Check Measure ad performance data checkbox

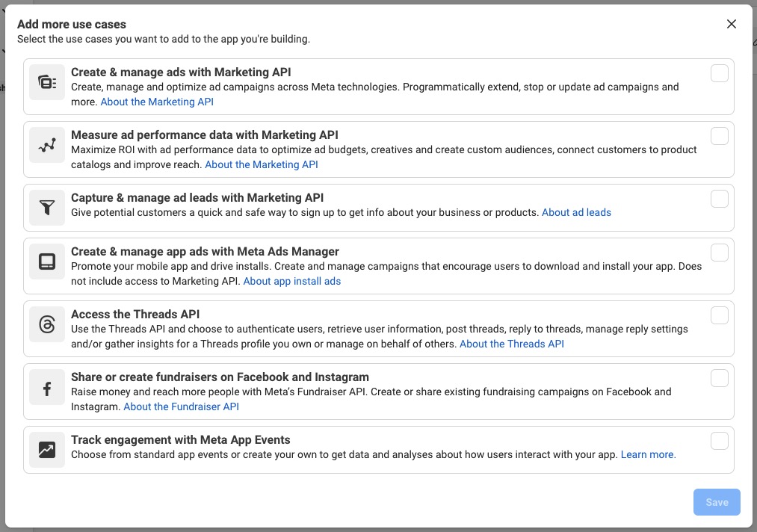click(x=720, y=136)
